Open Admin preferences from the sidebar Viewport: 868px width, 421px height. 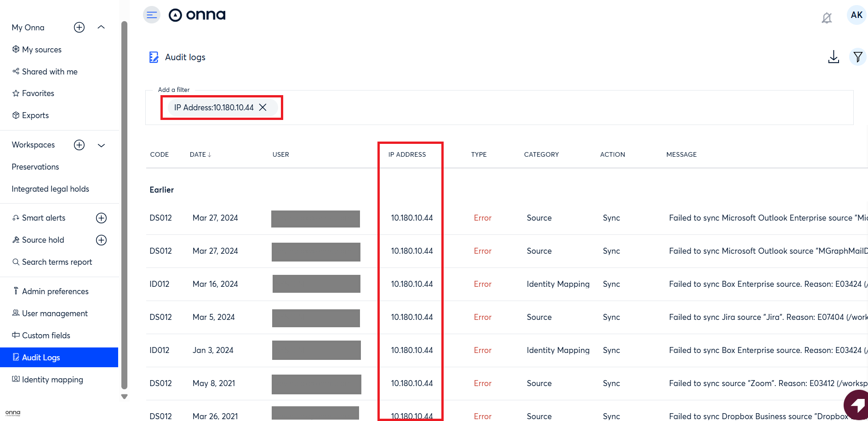click(x=55, y=291)
